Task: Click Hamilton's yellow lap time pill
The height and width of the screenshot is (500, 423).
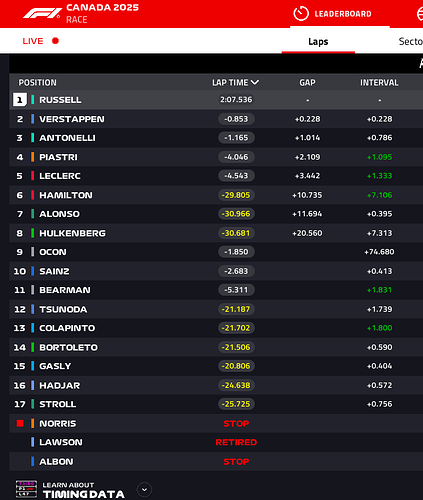Action: [236, 195]
